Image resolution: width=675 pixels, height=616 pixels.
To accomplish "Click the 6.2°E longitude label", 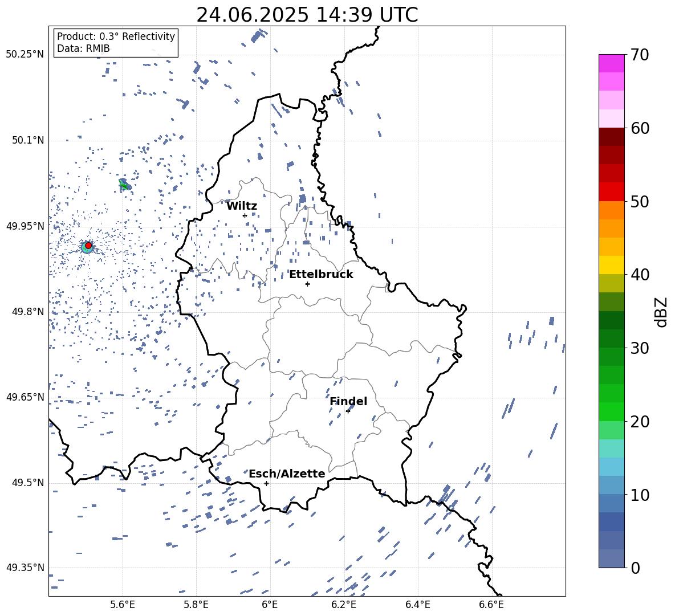I will click(344, 605).
